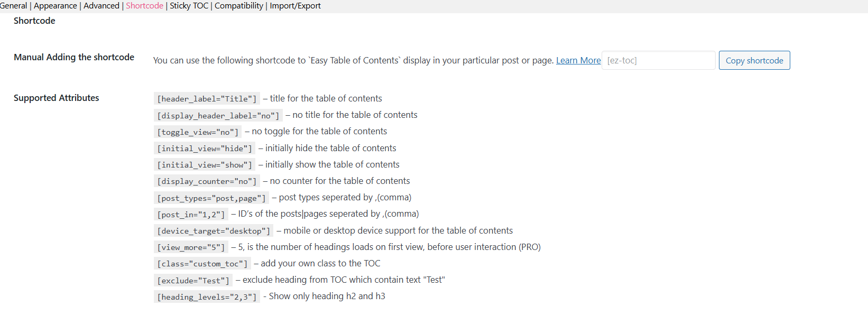Click the [ez-toc] shortcode text field
The image size is (868, 315).
pos(658,60)
